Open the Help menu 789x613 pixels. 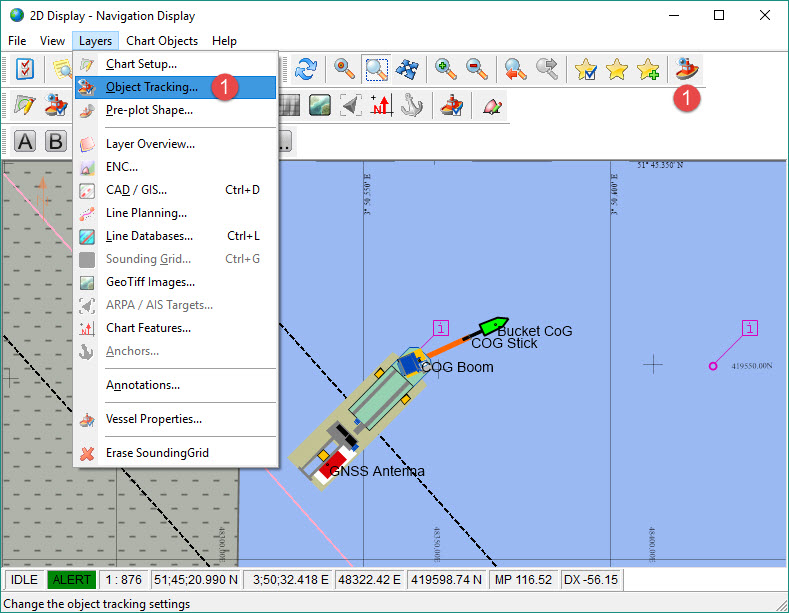224,41
